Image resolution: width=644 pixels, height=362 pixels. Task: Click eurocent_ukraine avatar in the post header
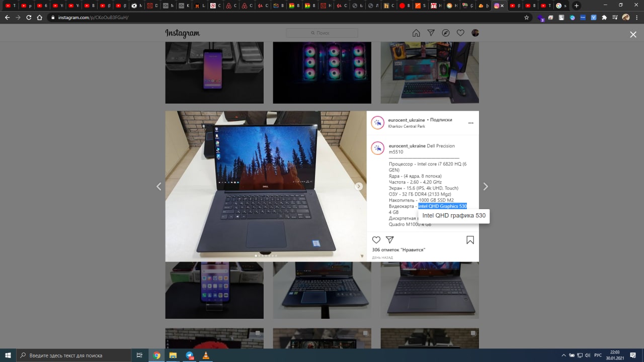378,123
